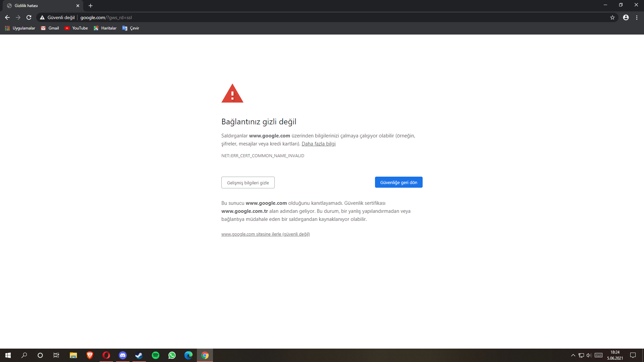Image resolution: width=644 pixels, height=362 pixels.
Task: Hide advanced details with 'Gelişmiş bilgileri gizle'
Action: (x=248, y=183)
